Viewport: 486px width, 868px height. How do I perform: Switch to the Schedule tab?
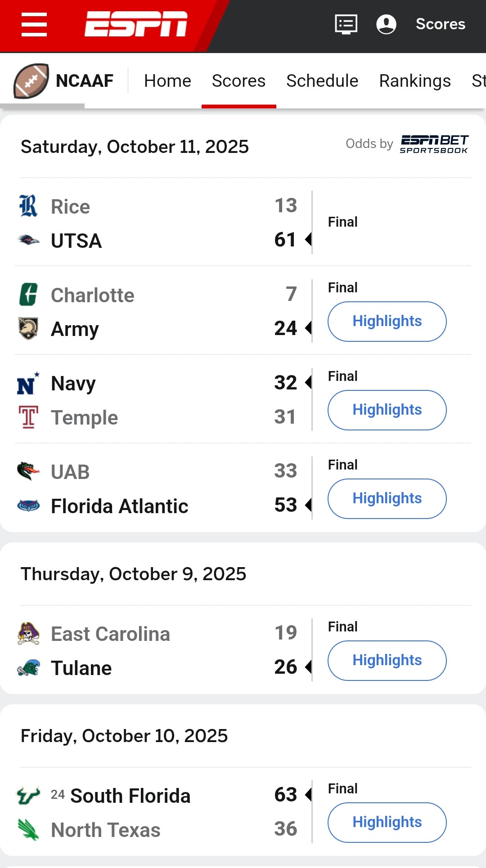click(322, 81)
